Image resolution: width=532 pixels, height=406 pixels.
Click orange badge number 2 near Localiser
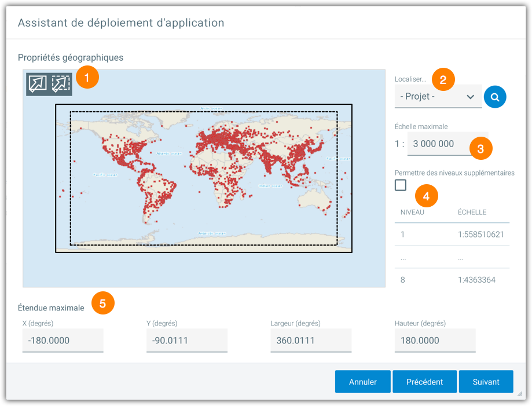point(443,79)
